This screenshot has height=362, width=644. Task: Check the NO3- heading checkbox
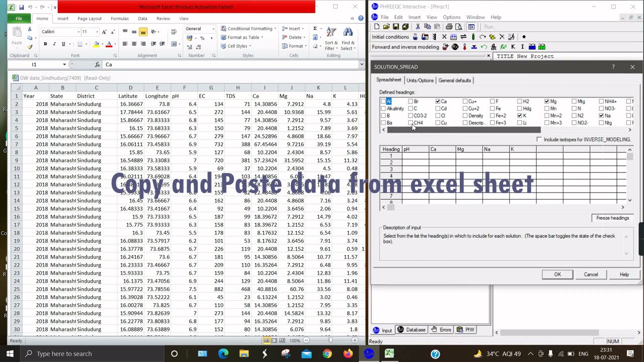[601, 109]
